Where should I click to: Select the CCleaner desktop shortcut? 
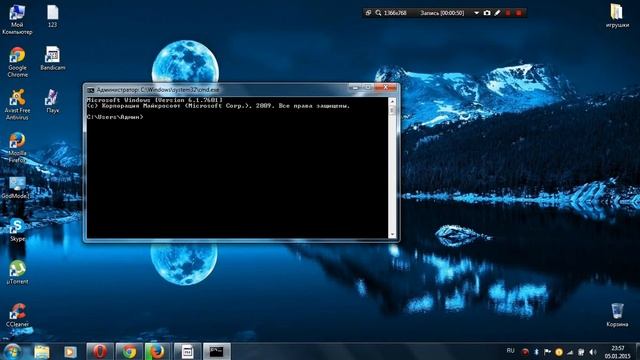(17, 315)
